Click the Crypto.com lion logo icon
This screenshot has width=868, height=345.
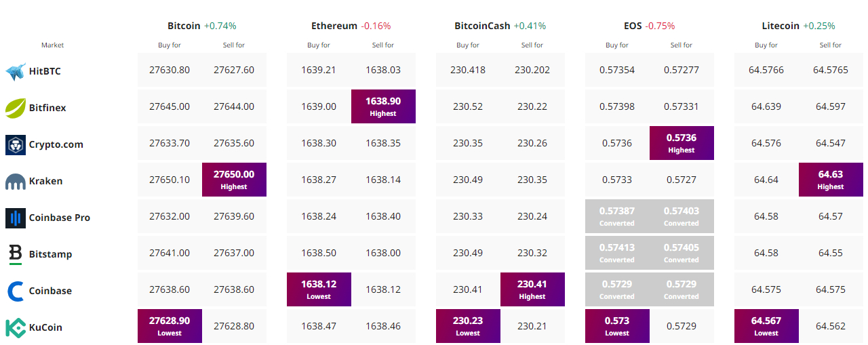(16, 144)
